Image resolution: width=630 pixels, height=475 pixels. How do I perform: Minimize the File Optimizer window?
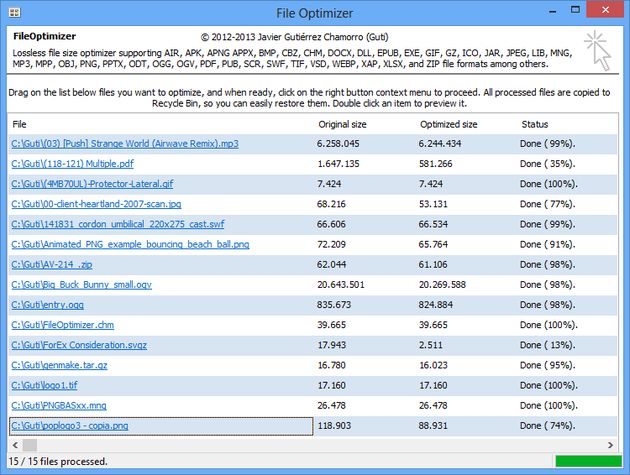[x=553, y=11]
